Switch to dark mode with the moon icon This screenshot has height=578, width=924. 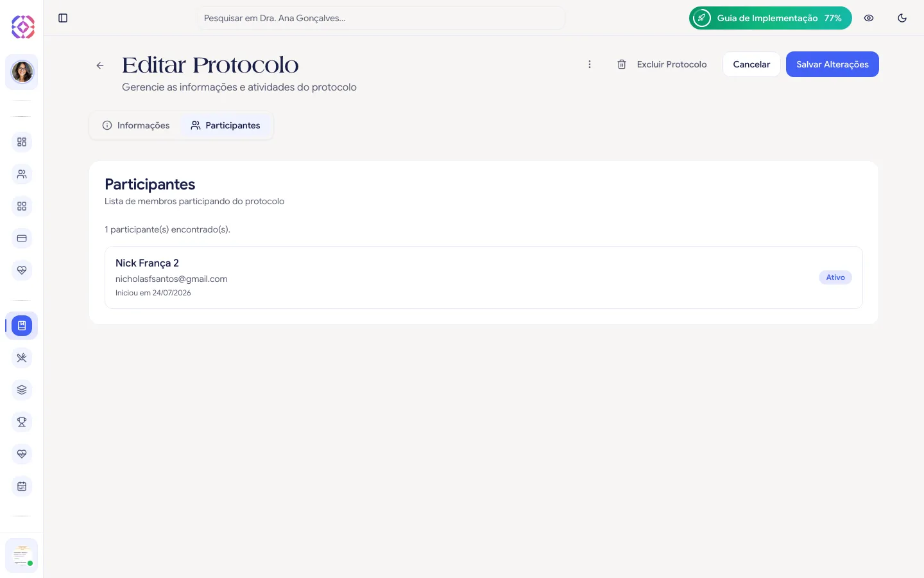(902, 18)
